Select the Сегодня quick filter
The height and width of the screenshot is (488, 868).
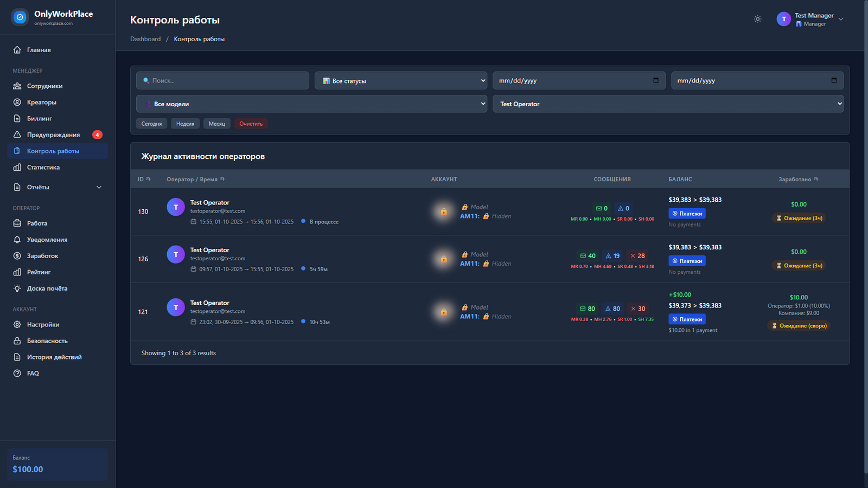(151, 124)
